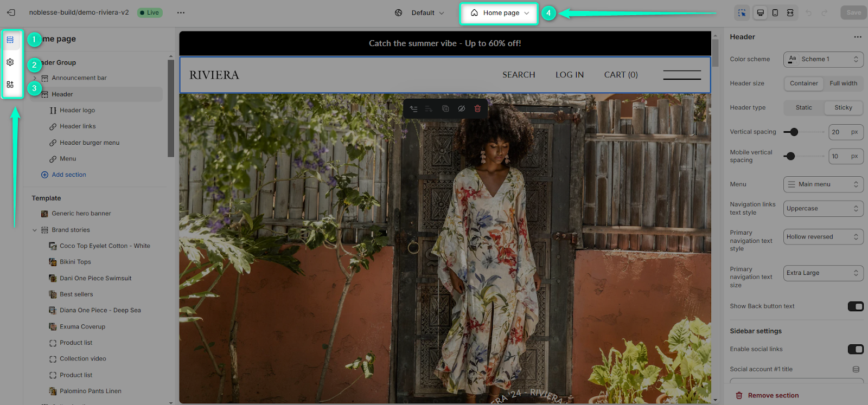The image size is (868, 405).
Task: Click Add section link
Action: tap(63, 175)
